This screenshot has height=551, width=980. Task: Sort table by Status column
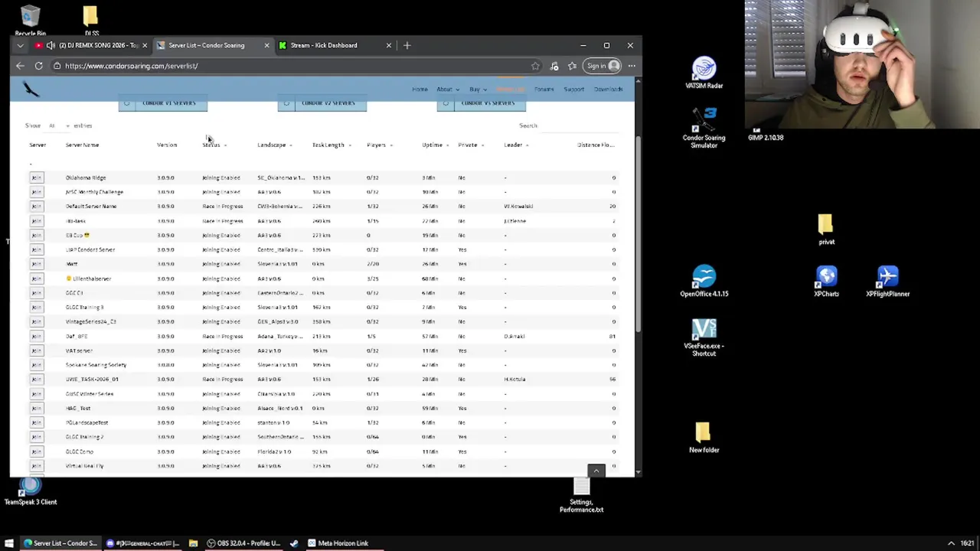click(214, 145)
